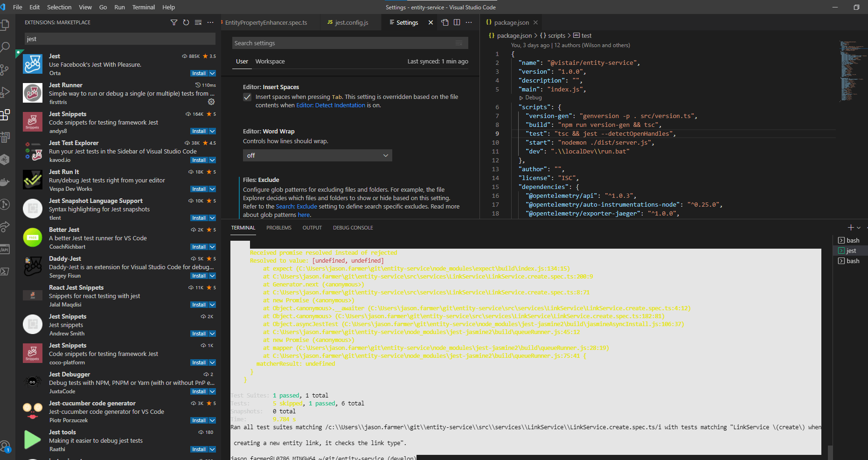The image size is (868, 460).
Task: Split the Settings editor to the right
Action: (457, 22)
